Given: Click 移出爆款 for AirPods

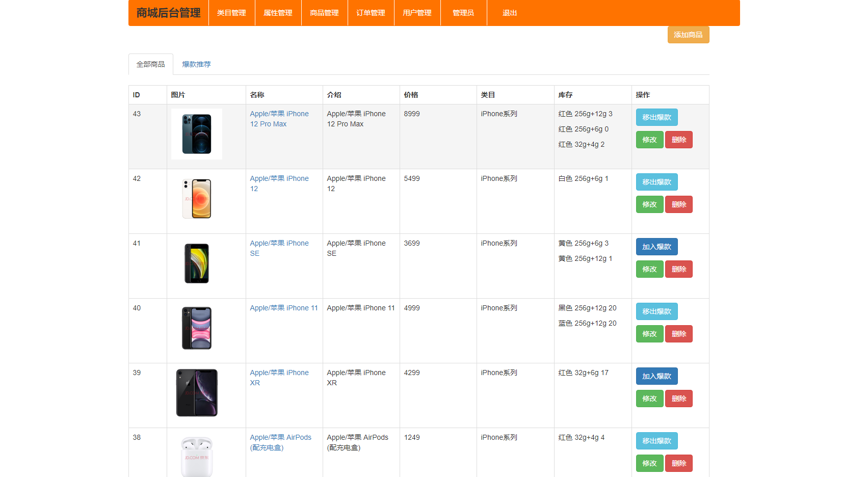Looking at the screenshot, I should [656, 441].
